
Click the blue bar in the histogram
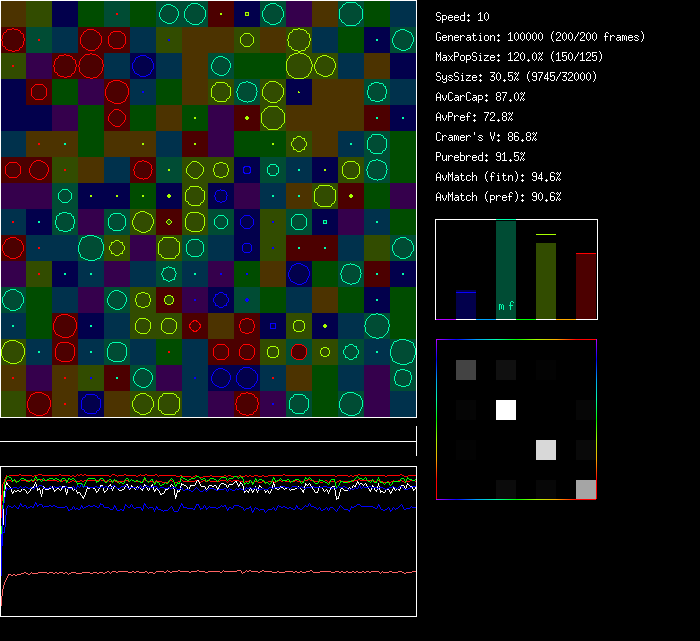[x=466, y=305]
